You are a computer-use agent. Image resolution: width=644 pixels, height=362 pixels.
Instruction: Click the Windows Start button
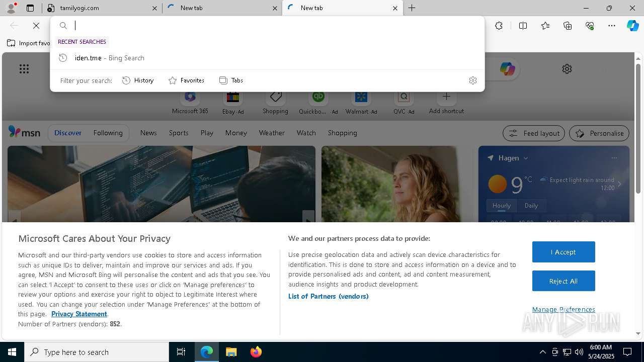click(12, 352)
